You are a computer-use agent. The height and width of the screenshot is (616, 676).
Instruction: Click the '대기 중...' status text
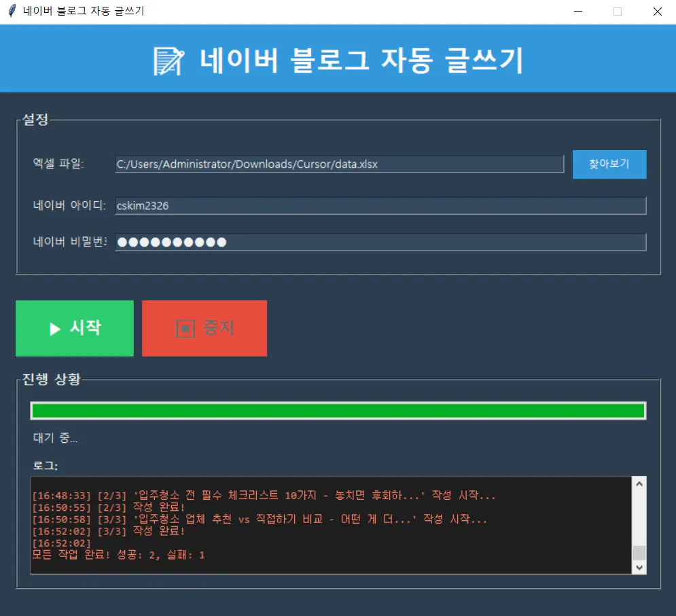[x=55, y=438]
